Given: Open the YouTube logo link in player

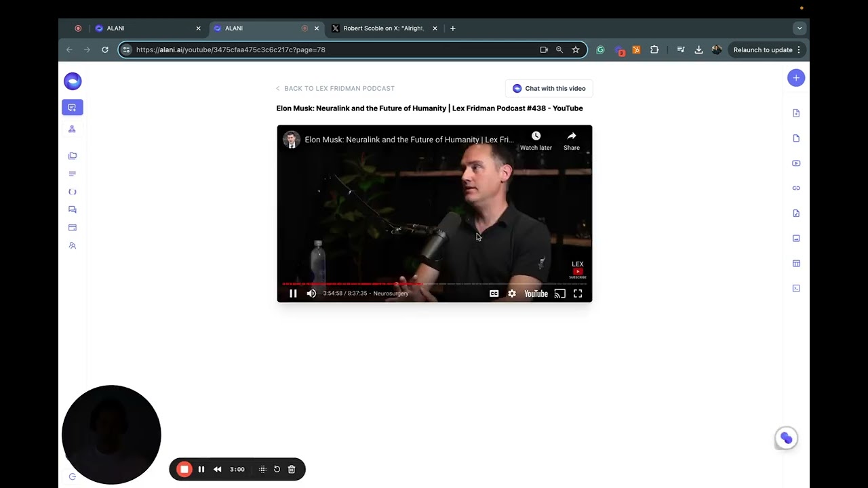Looking at the screenshot, I should click(536, 293).
